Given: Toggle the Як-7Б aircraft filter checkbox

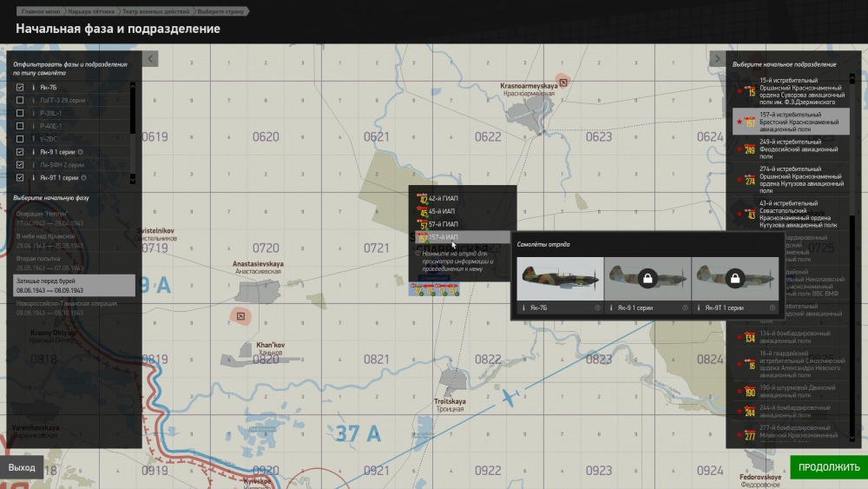Looking at the screenshot, I should 20,88.
